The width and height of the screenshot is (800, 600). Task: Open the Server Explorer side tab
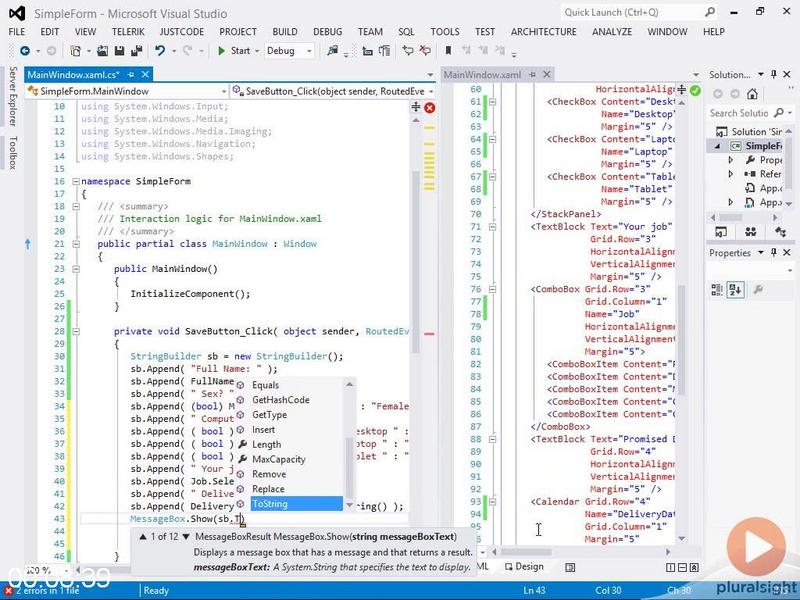[13, 96]
